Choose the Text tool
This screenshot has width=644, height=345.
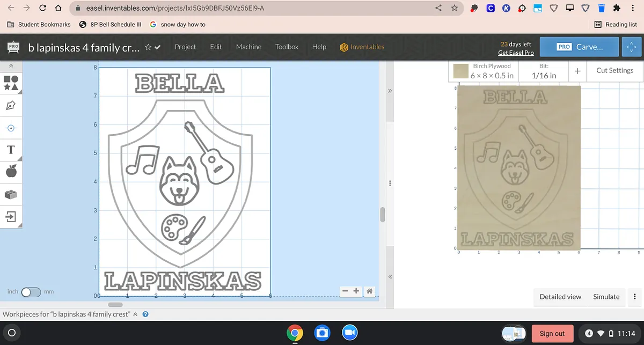11,150
